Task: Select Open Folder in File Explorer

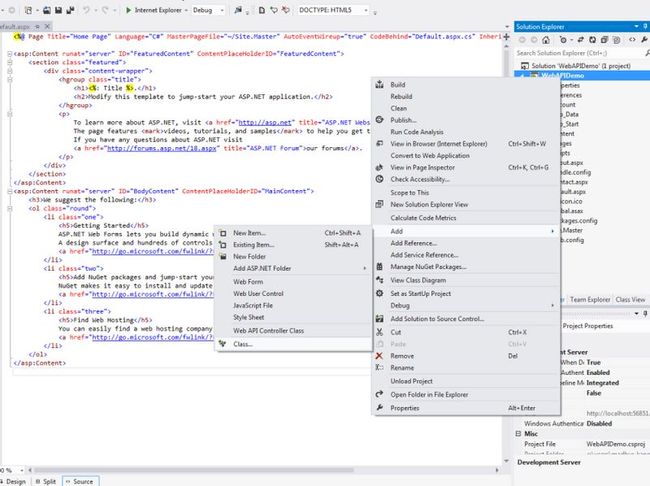Action: pos(467,394)
